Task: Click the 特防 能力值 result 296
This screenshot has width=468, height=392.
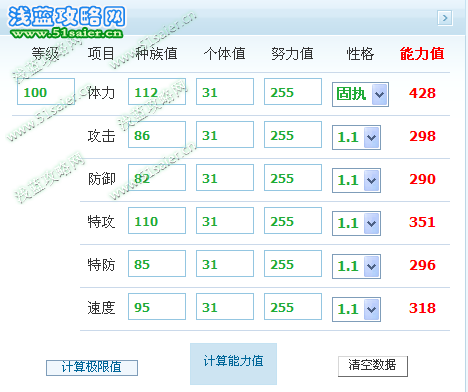Action: pyautogui.click(x=422, y=265)
